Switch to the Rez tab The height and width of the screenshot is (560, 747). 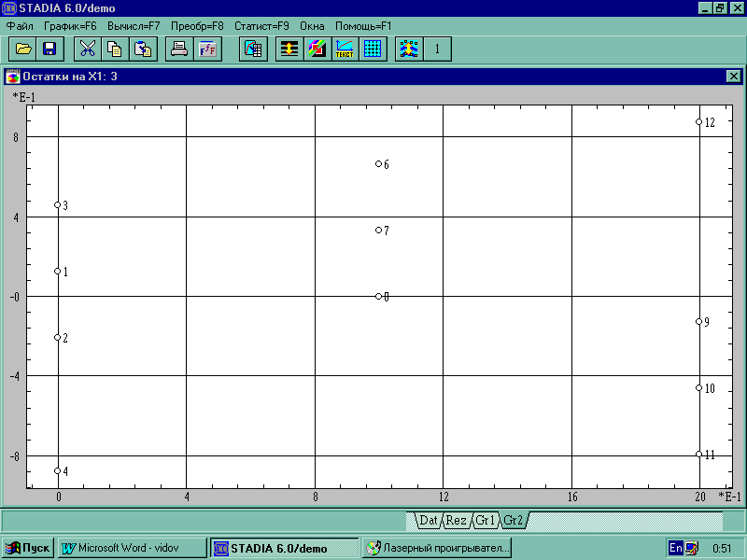pyautogui.click(x=456, y=520)
